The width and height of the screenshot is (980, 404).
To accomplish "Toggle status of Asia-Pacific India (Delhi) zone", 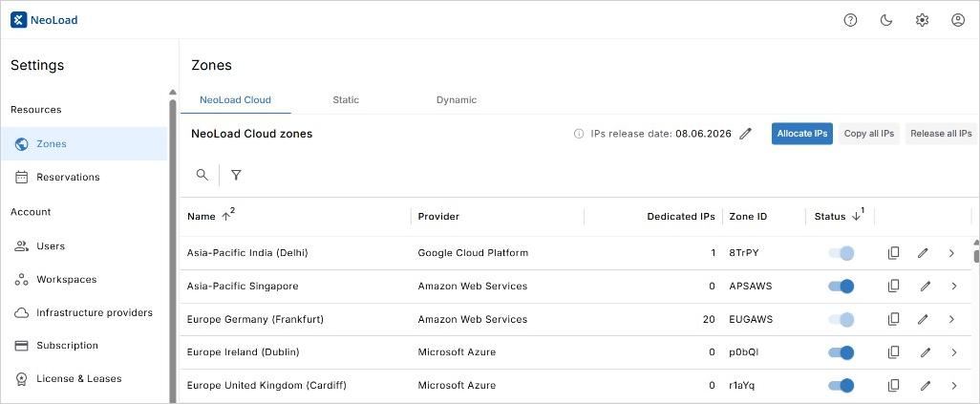I will click(841, 253).
